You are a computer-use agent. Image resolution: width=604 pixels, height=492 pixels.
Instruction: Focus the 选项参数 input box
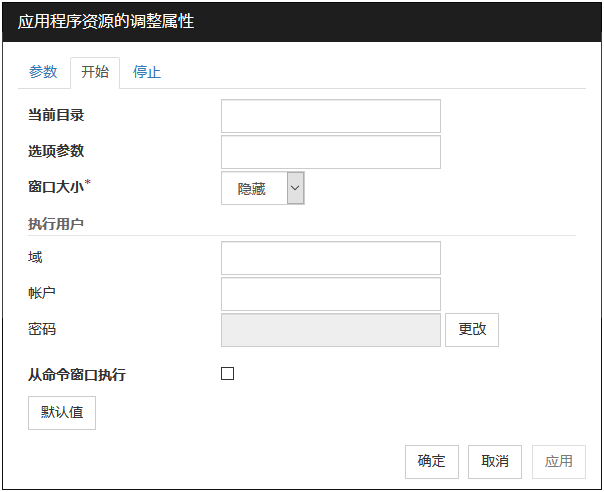click(x=330, y=152)
